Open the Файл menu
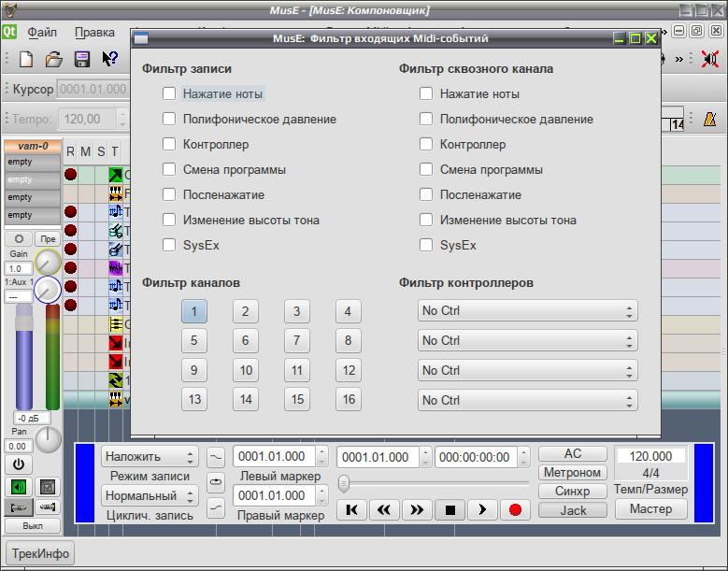728x571 pixels. click(42, 32)
